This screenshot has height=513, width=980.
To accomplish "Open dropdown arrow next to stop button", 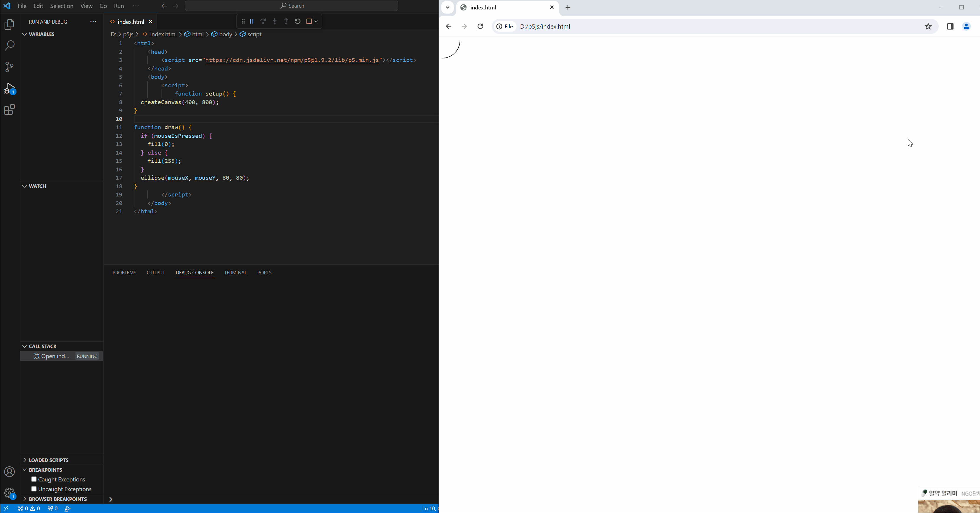I will (316, 21).
